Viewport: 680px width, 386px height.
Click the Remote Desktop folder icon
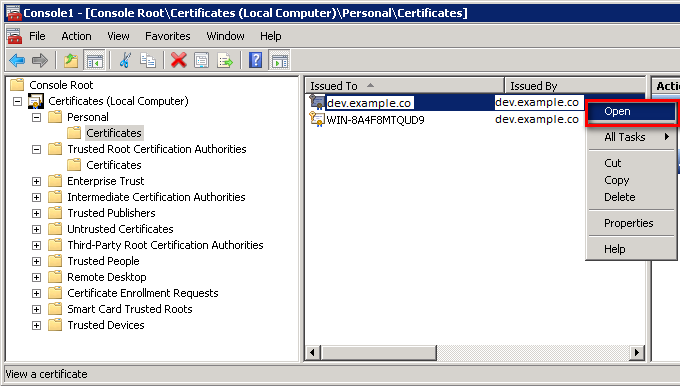click(55, 276)
